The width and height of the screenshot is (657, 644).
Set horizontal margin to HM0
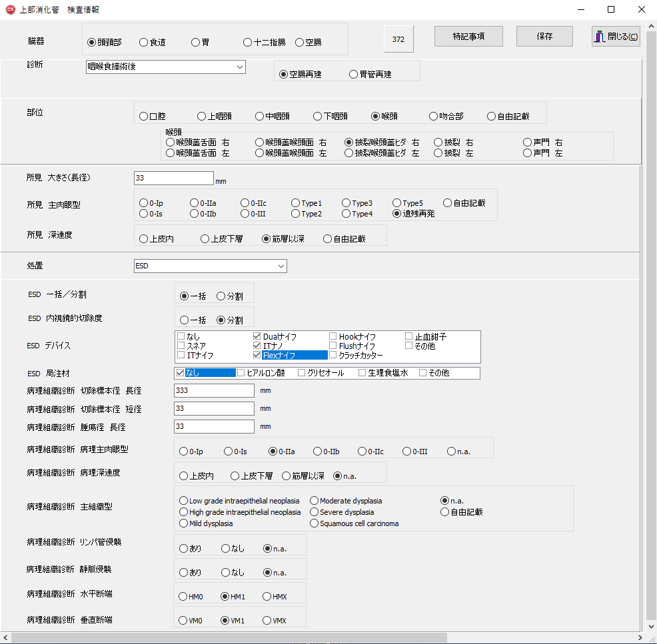click(x=183, y=597)
